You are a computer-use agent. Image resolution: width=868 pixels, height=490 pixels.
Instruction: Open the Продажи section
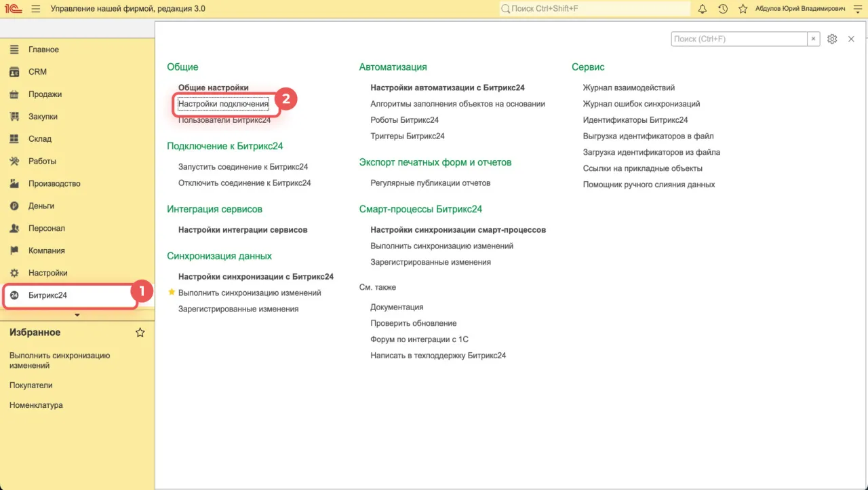click(x=45, y=94)
